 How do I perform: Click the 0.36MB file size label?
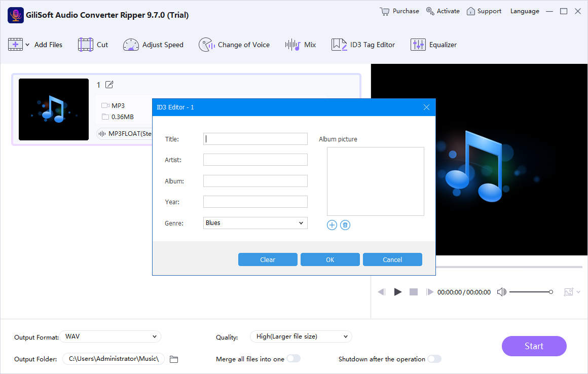pos(122,117)
